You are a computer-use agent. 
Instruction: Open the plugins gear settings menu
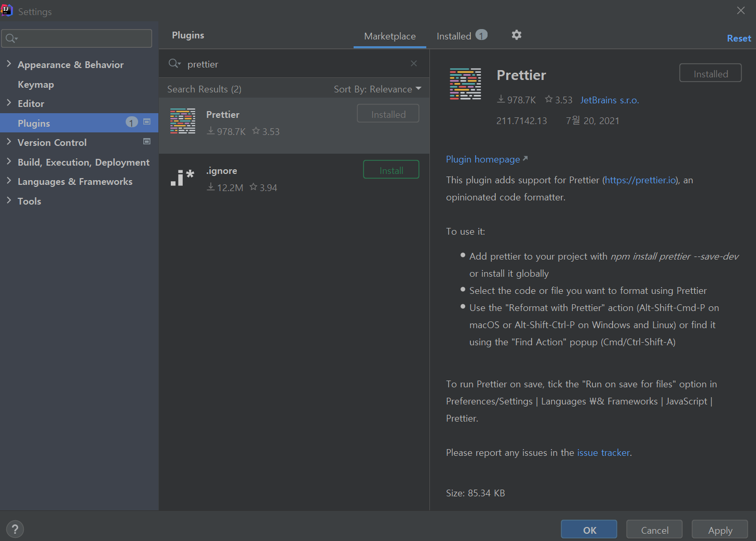point(516,35)
